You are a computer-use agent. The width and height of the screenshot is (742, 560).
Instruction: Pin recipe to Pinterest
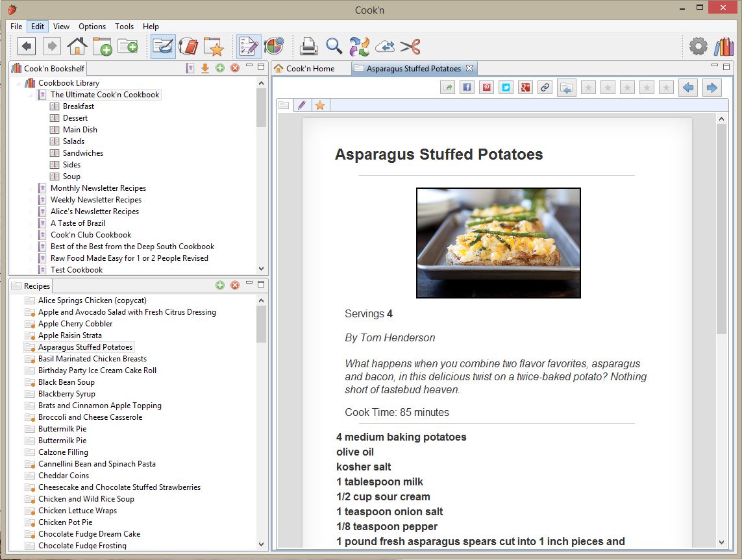point(486,88)
